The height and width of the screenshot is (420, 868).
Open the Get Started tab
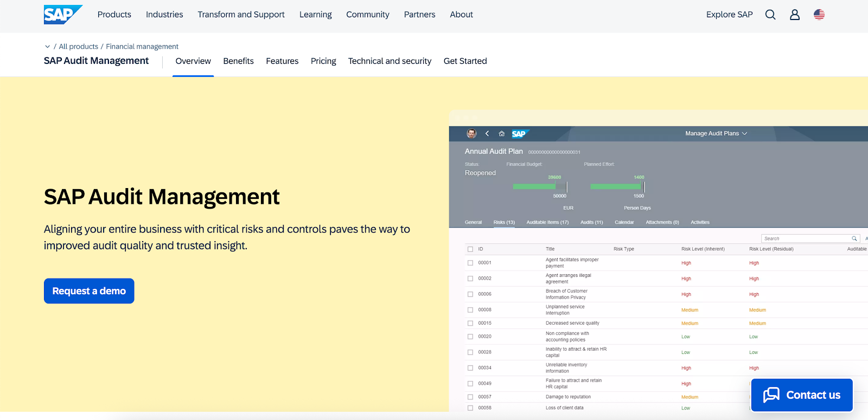[x=465, y=61]
